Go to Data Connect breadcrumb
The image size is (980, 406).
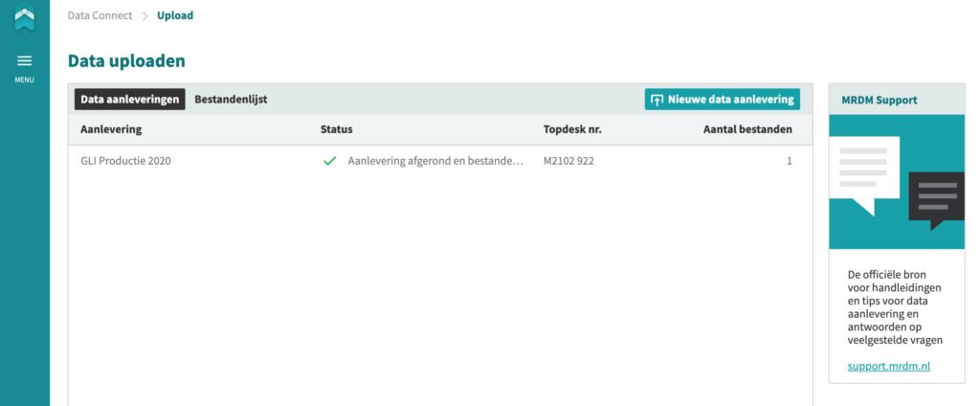(100, 15)
